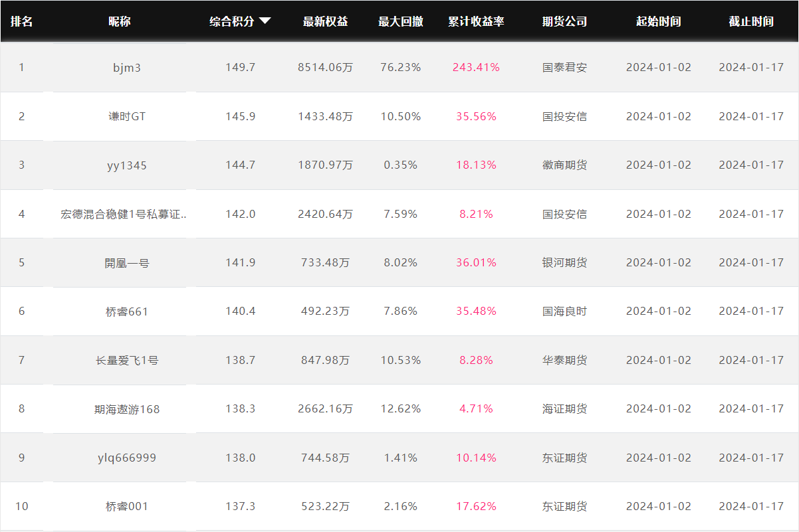This screenshot has width=799, height=532.
Task: Click the equity value 523.22万
Action: pos(326,507)
